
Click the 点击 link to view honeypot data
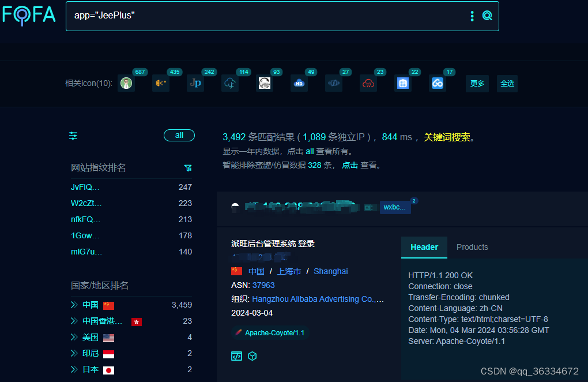click(x=350, y=165)
